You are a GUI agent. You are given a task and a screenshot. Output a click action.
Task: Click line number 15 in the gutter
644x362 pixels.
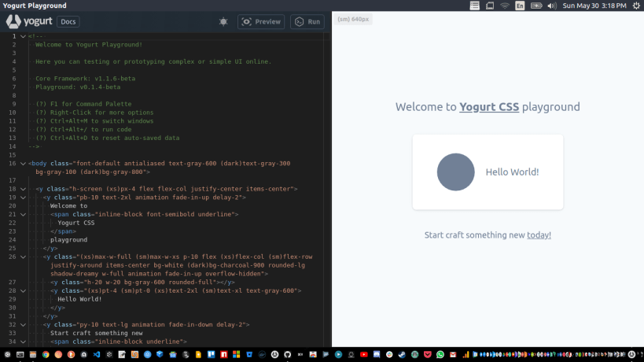click(13, 155)
